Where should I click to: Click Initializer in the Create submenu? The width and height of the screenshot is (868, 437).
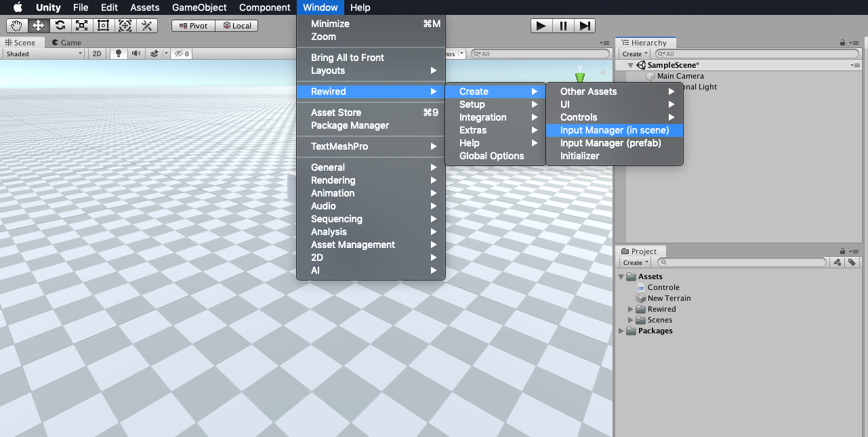tap(615, 156)
